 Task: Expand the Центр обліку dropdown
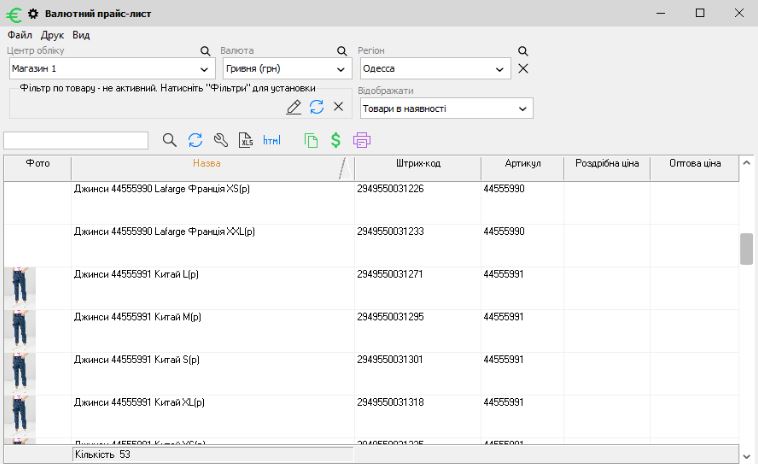click(x=205, y=69)
